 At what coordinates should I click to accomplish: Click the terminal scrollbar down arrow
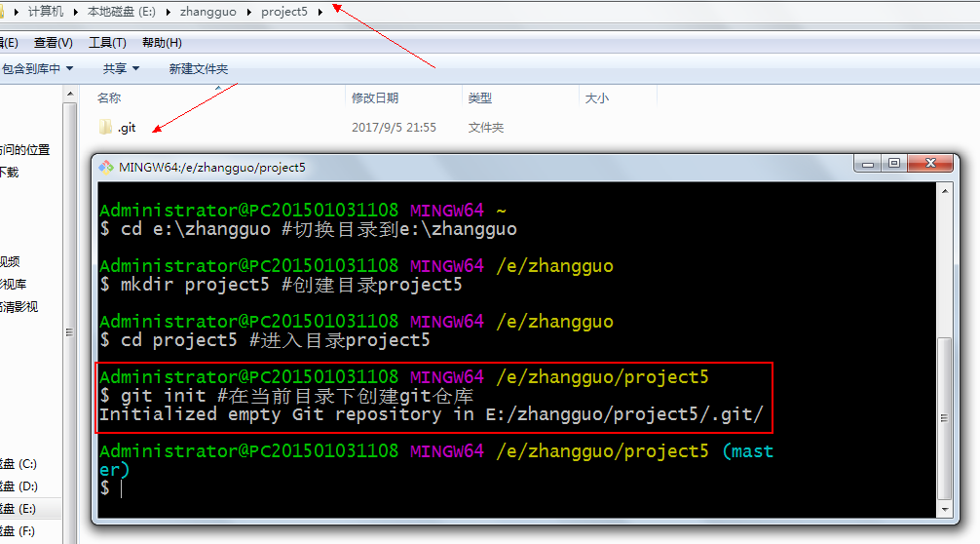(944, 507)
